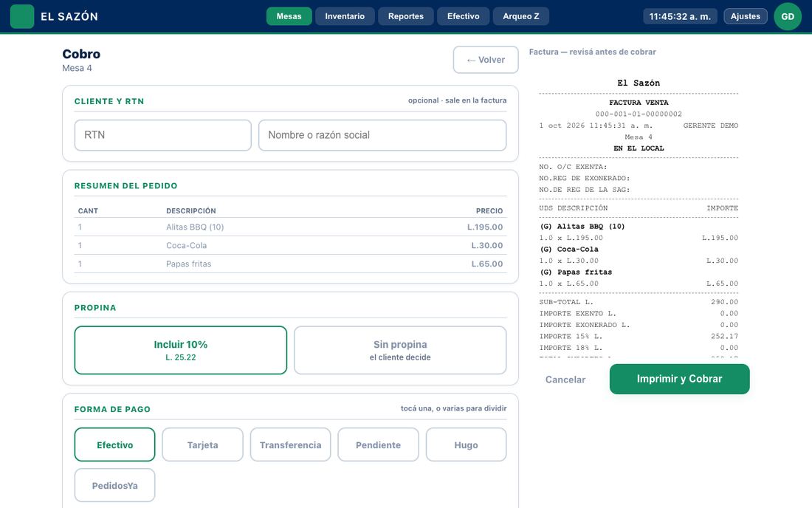
Task: Select PedidosYa as payment method
Action: [115, 486]
